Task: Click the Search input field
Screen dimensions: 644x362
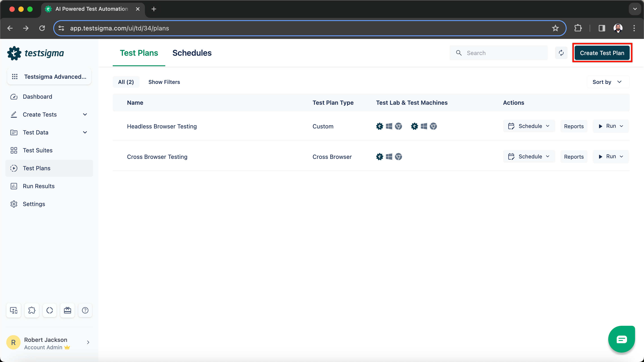Action: tap(498, 53)
